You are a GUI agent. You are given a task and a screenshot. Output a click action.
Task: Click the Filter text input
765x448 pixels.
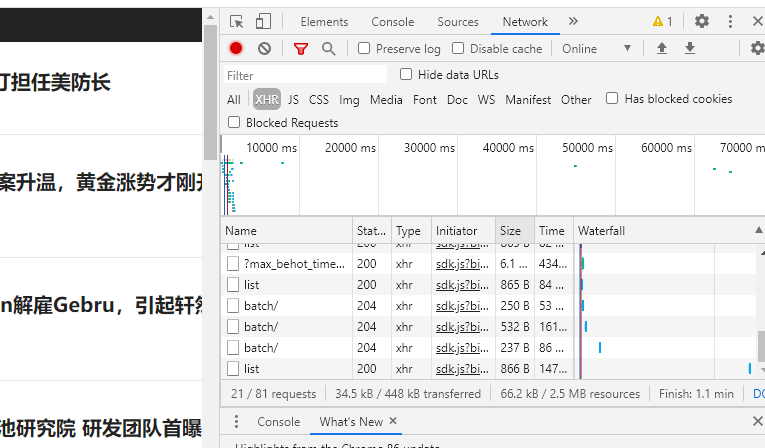tap(305, 75)
